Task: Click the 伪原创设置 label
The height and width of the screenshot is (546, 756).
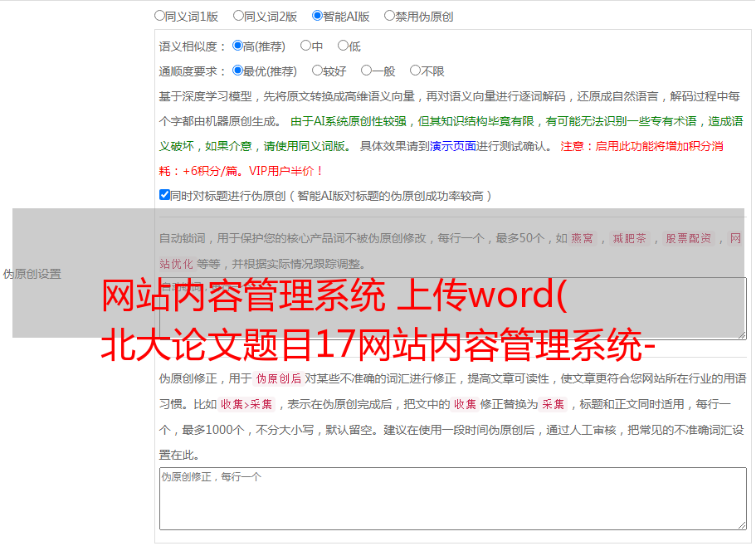Action: 32,274
